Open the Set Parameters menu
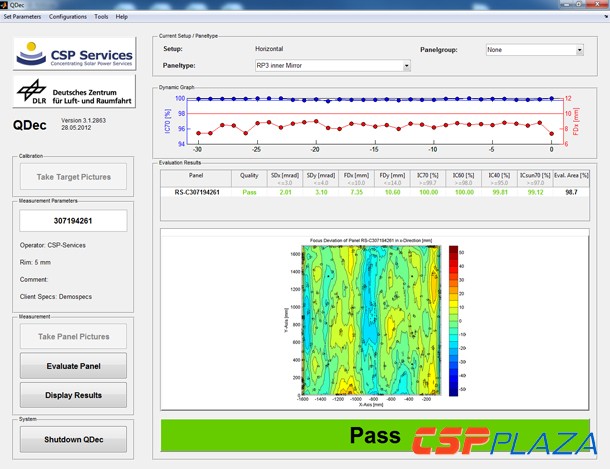Screen dimensions: 610x469 pyautogui.click(x=22, y=17)
